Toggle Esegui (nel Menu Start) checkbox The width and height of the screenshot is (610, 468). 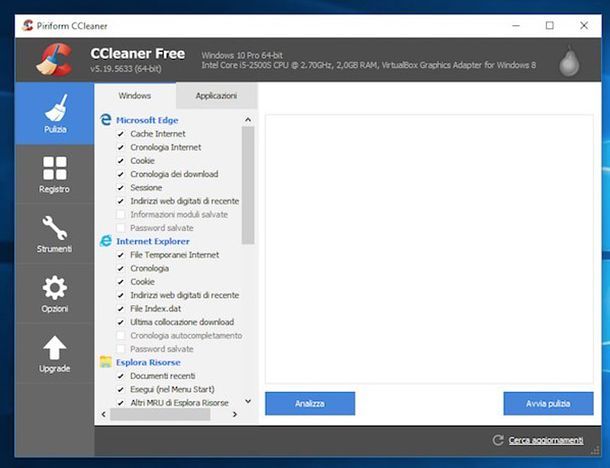coord(121,389)
